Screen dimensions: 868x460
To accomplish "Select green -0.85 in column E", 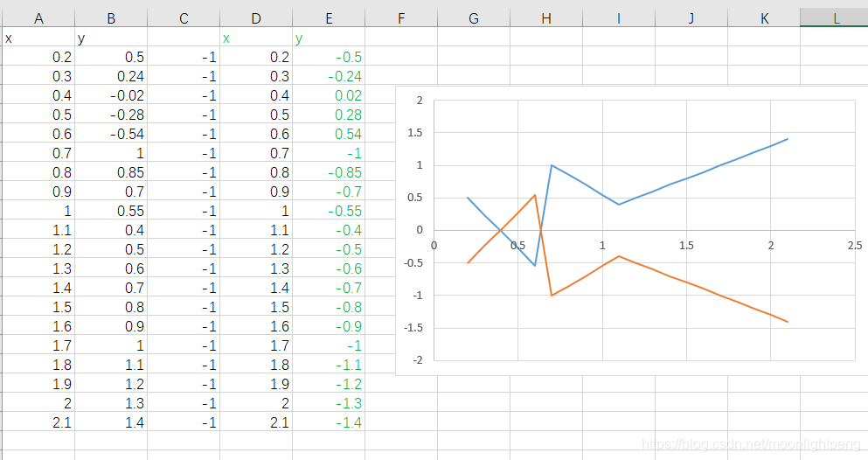I will (x=329, y=172).
